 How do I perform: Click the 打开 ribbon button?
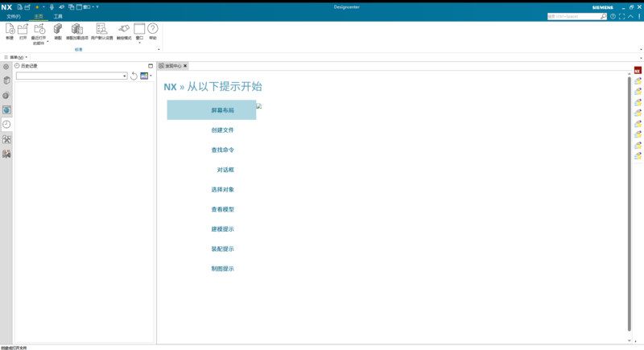tap(23, 31)
